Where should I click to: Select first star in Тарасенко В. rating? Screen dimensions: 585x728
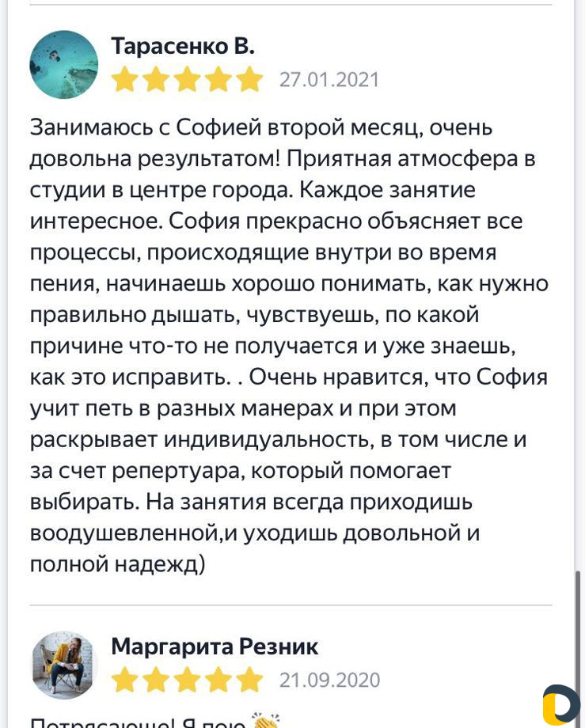pos(125,79)
